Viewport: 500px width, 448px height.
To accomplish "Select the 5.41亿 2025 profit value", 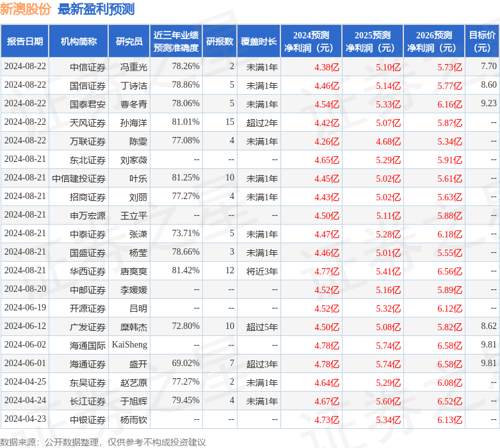I will tap(388, 271).
